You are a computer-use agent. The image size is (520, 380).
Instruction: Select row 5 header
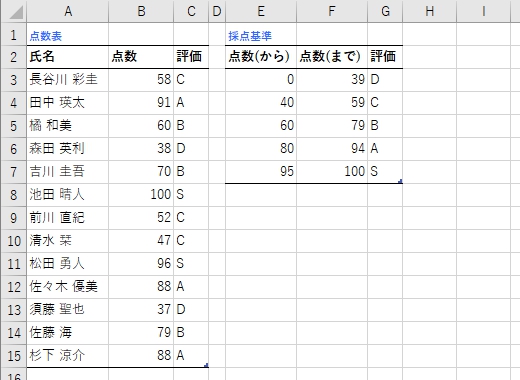pyautogui.click(x=14, y=126)
